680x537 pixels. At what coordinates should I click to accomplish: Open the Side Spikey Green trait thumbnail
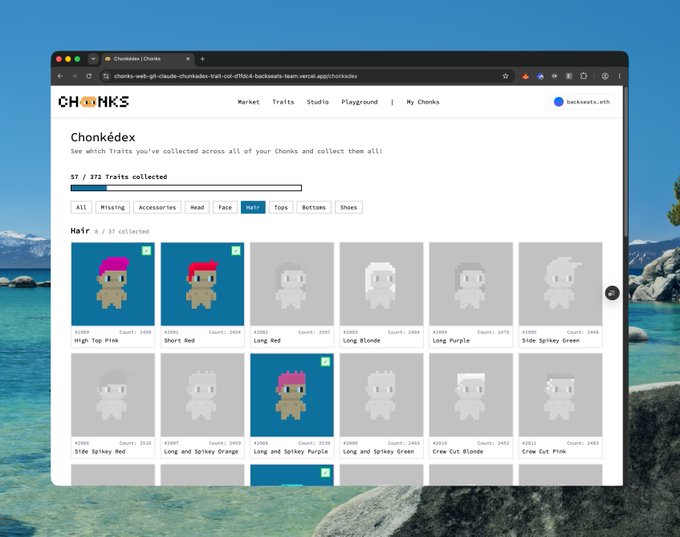(x=560, y=284)
